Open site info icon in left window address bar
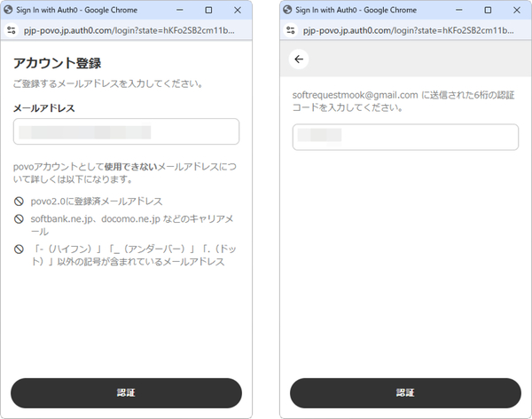 pos(12,30)
